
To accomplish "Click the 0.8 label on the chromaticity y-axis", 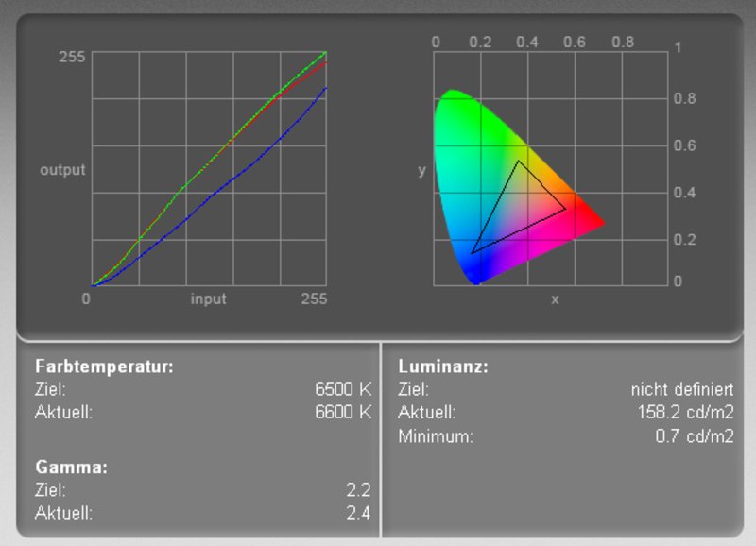I will tap(684, 99).
